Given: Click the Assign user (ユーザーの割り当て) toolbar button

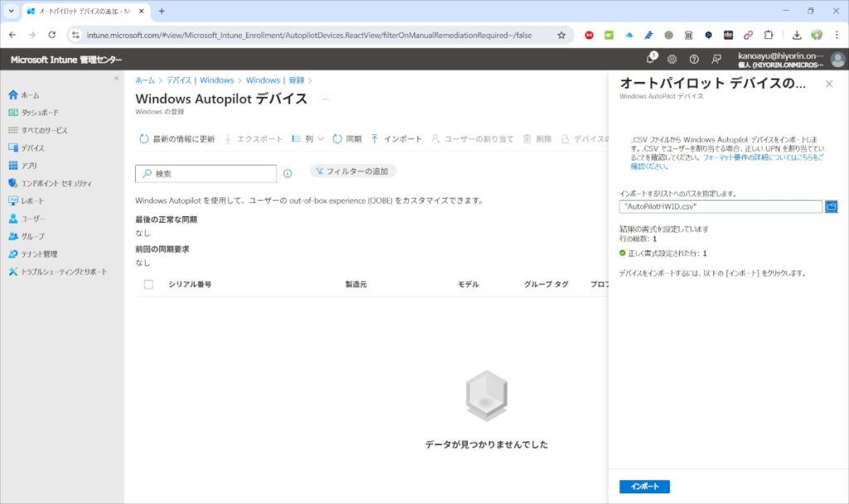Looking at the screenshot, I should pyautogui.click(x=472, y=139).
